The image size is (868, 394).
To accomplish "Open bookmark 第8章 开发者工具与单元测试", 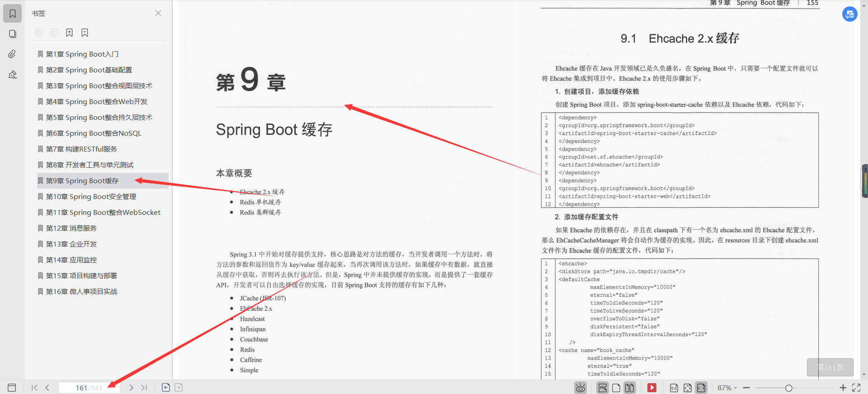I will (x=103, y=165).
